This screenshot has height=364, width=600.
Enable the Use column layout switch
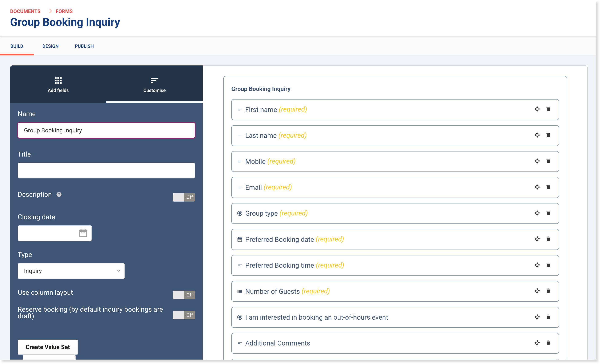pos(184,295)
